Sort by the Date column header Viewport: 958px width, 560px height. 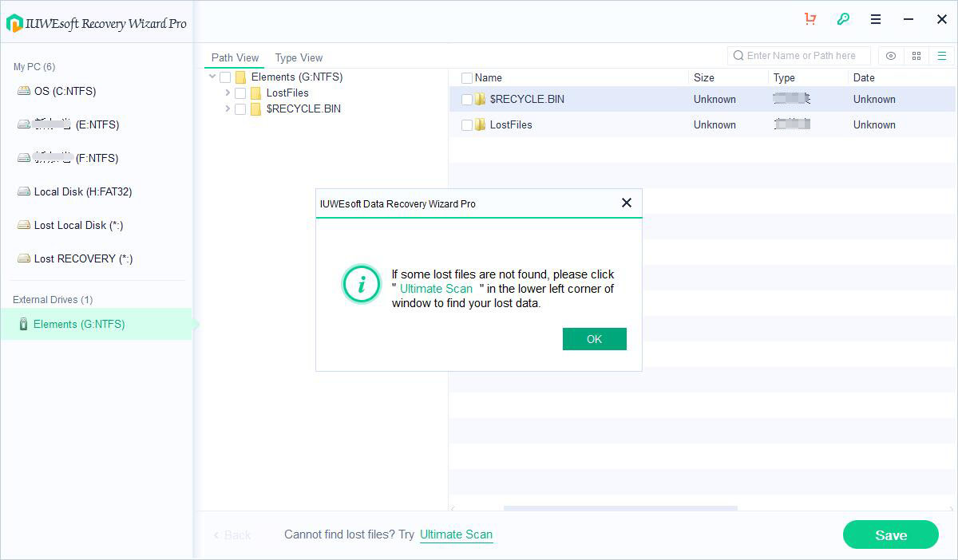pos(864,77)
